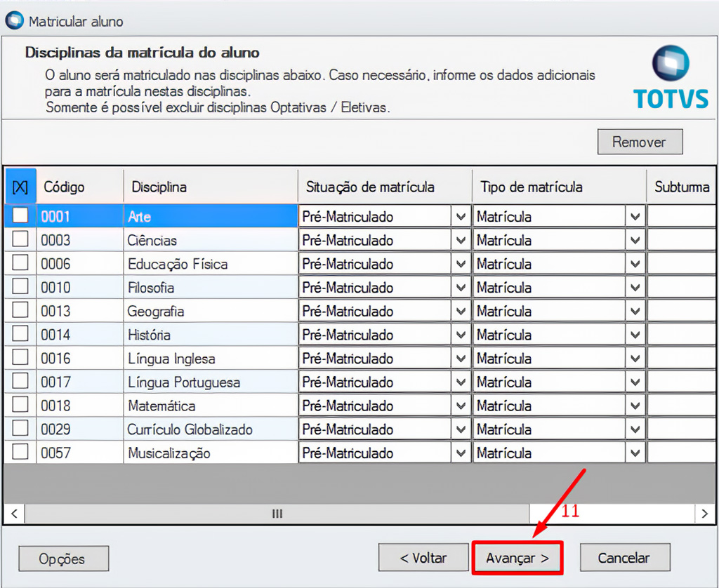
Task: Check the box for Arte row
Action: click(20, 216)
